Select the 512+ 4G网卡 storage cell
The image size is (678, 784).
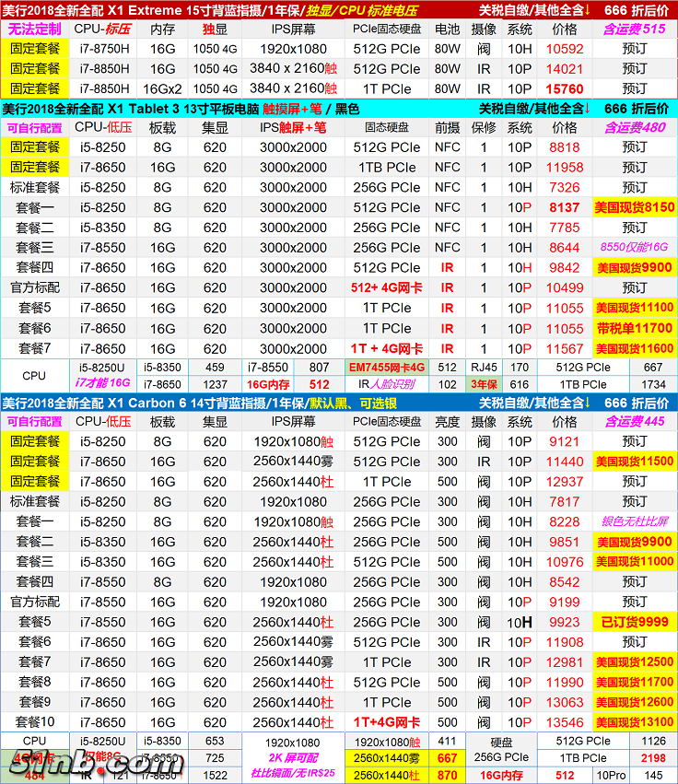tap(386, 288)
